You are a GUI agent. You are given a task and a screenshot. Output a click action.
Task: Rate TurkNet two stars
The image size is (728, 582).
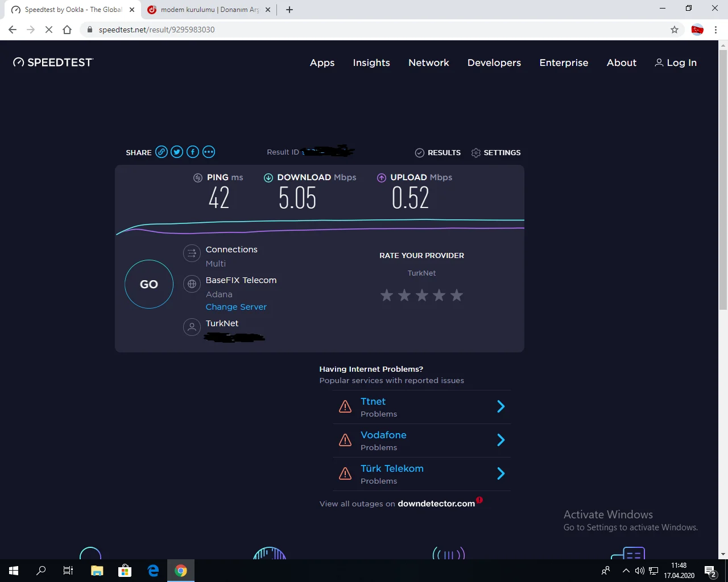pos(404,296)
